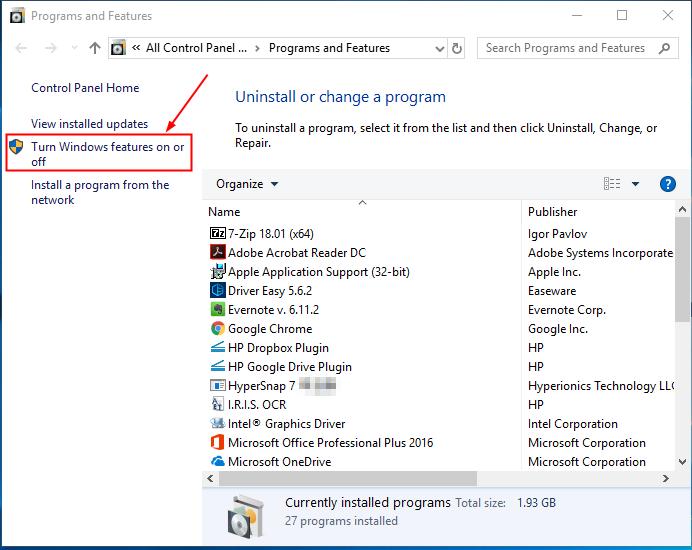
Task: Click the Hyperionics Technology publisher cell
Action: pos(601,386)
